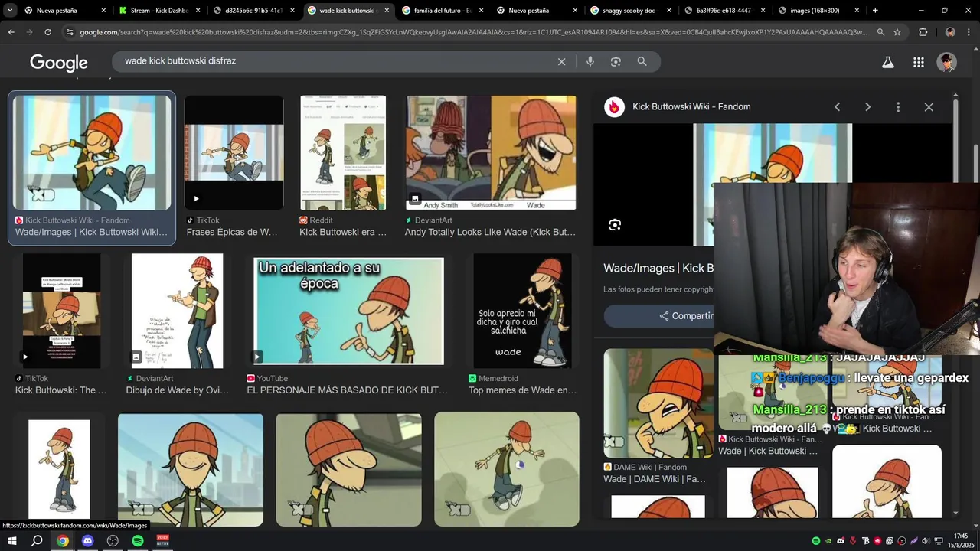
Task: Open Kick Buttowski Wiki - Fandom panel title
Action: [691, 107]
